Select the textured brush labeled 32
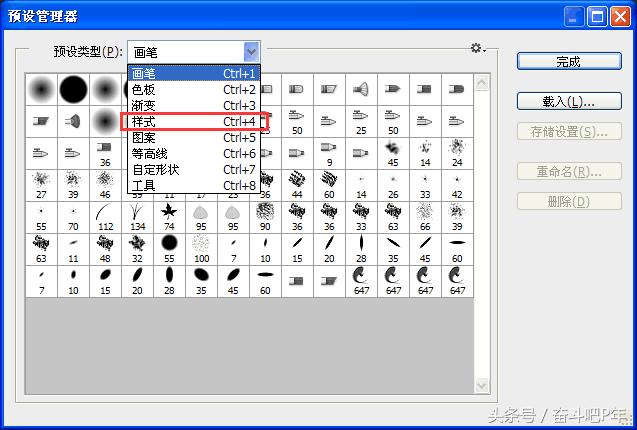The width and height of the screenshot is (637, 430). (x=136, y=245)
